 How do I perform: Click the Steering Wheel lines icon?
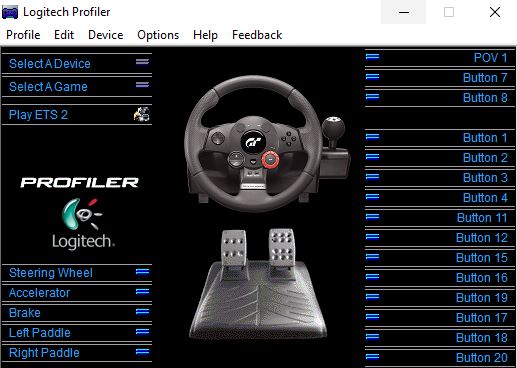[x=142, y=272]
